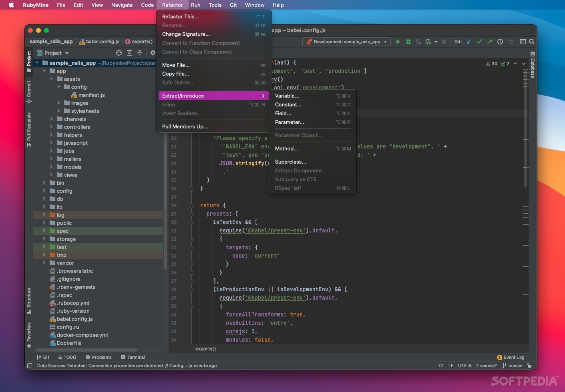Screen dimensions: 565x392
Task: Choose Move File... from Refactor menu
Action: pos(214,65)
